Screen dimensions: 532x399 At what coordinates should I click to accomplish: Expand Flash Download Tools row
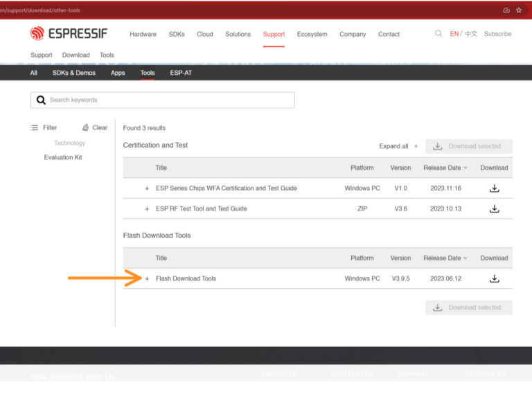click(147, 278)
